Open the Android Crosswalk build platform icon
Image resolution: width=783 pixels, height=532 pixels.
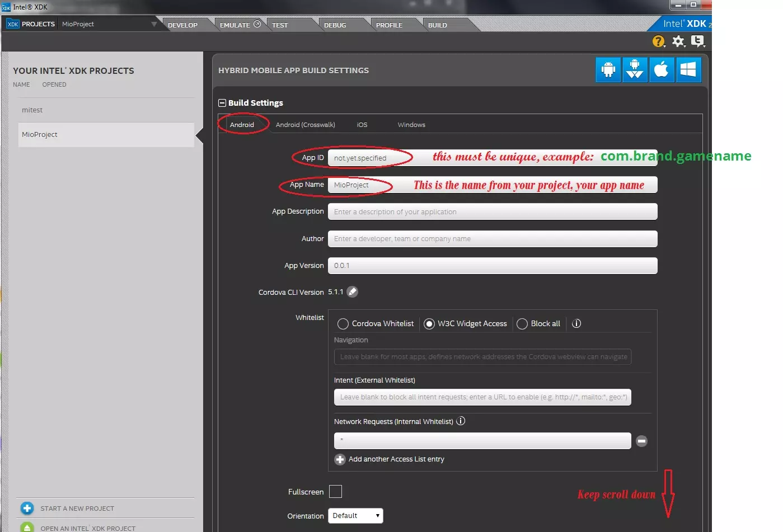(x=635, y=70)
